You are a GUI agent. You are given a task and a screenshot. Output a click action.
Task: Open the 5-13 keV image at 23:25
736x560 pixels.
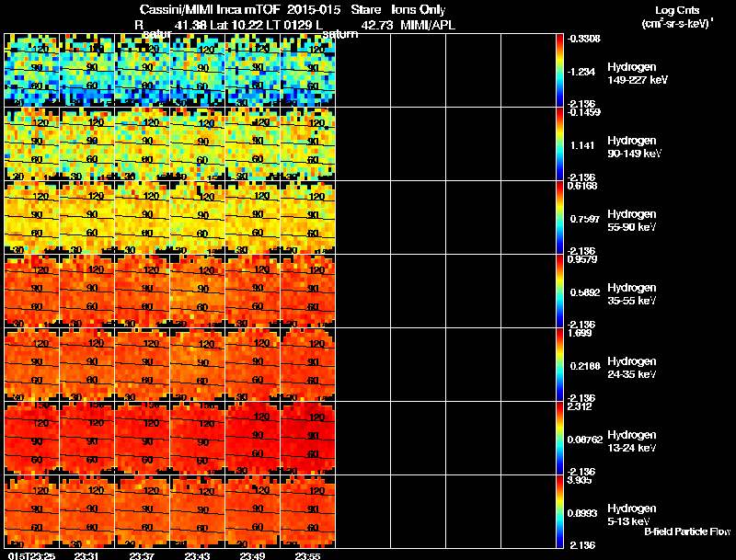(32, 511)
